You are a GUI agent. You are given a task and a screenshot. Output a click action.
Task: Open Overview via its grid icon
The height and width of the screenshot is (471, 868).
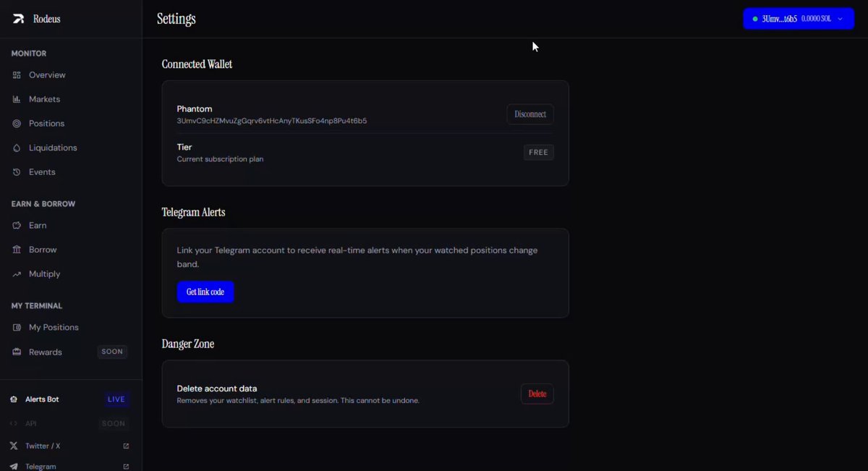click(17, 75)
